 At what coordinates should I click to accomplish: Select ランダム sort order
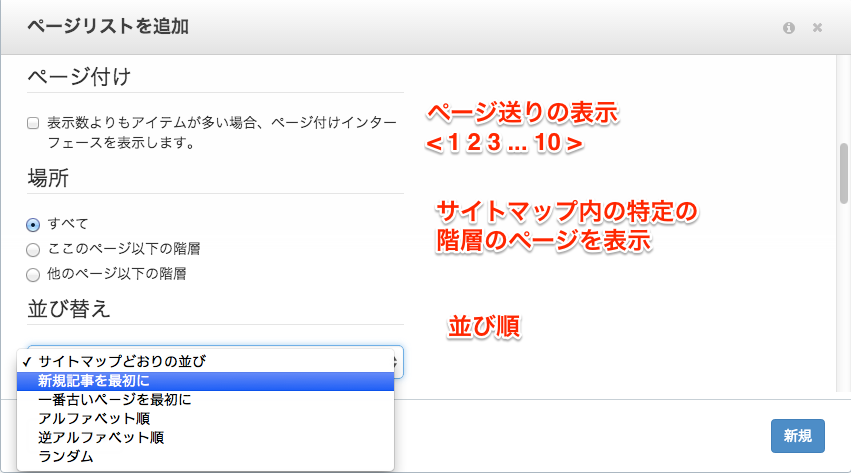66,456
